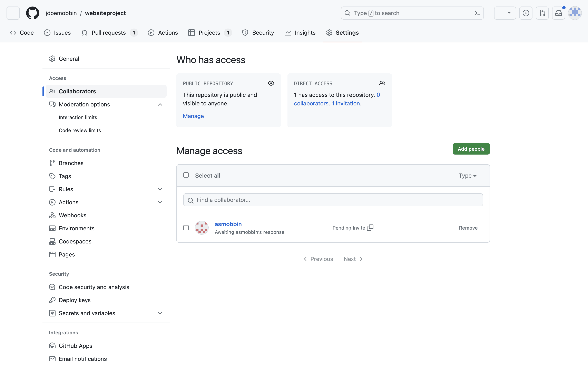Toggle public repository visibility eye icon

pyautogui.click(x=271, y=83)
